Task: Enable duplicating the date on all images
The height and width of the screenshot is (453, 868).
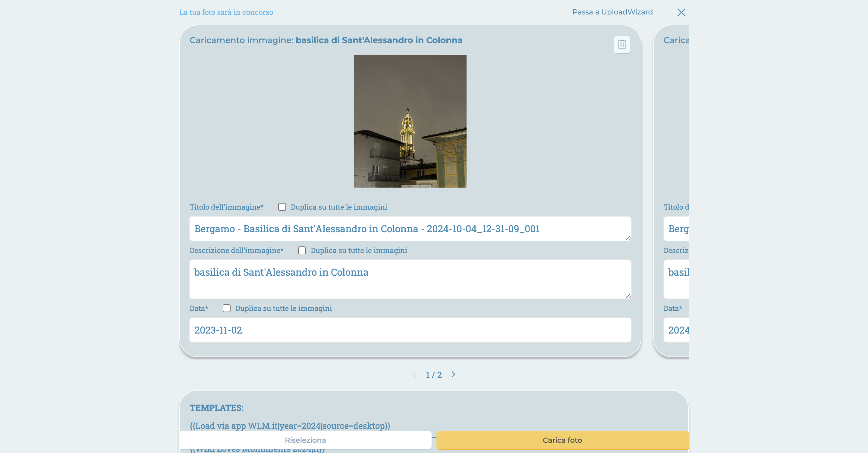Action: [x=226, y=308]
